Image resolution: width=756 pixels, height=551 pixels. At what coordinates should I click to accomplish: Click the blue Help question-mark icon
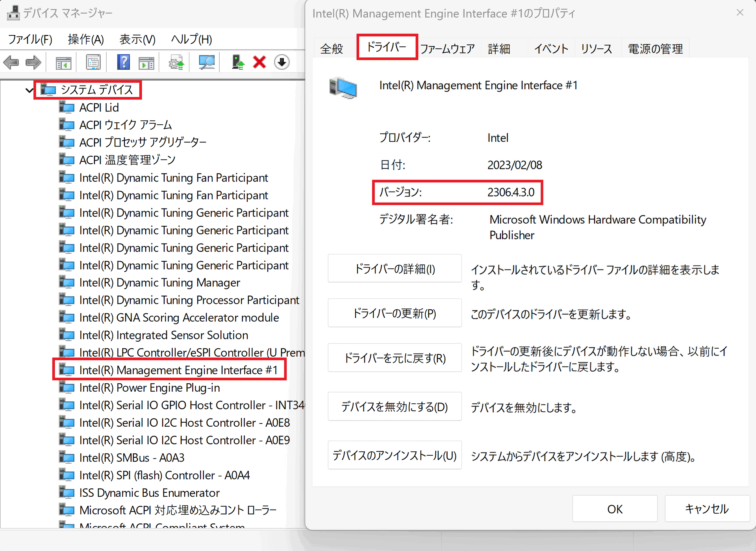(x=123, y=62)
